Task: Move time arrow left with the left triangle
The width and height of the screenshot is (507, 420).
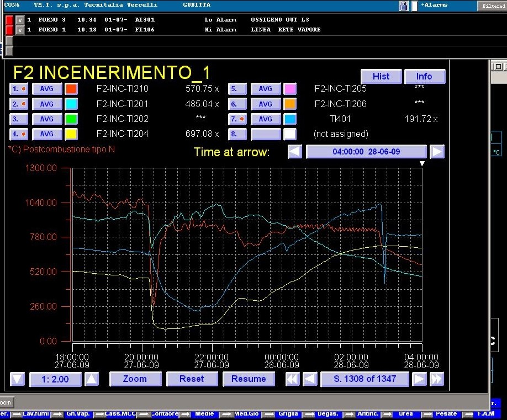Action: tap(295, 152)
